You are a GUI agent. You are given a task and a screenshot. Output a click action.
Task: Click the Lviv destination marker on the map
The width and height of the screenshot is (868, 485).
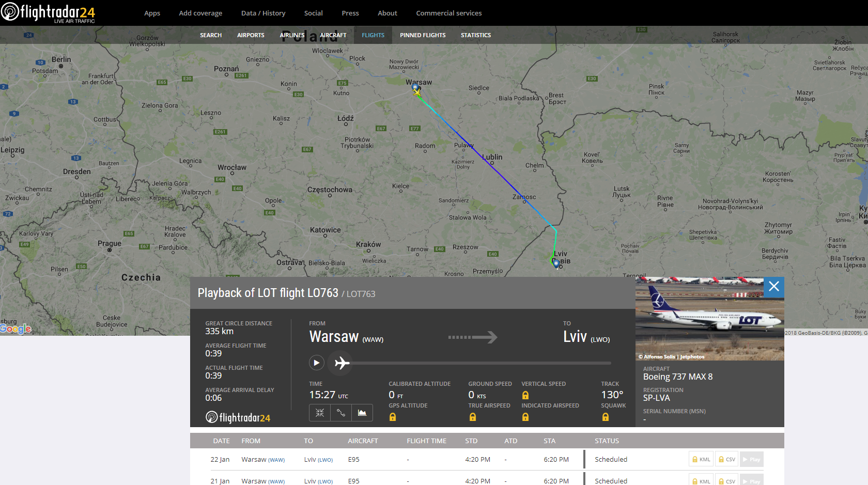[556, 263]
